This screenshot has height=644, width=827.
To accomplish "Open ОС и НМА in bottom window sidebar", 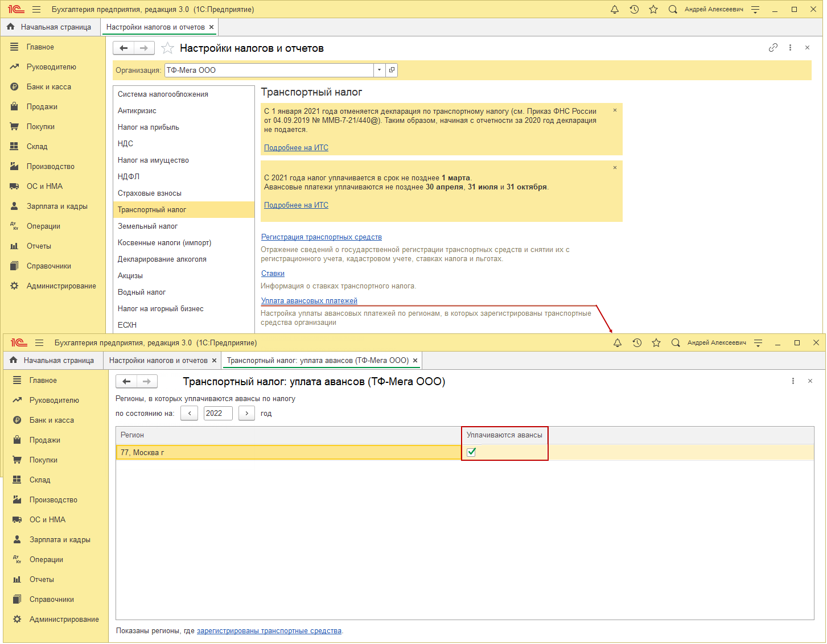I will click(47, 520).
